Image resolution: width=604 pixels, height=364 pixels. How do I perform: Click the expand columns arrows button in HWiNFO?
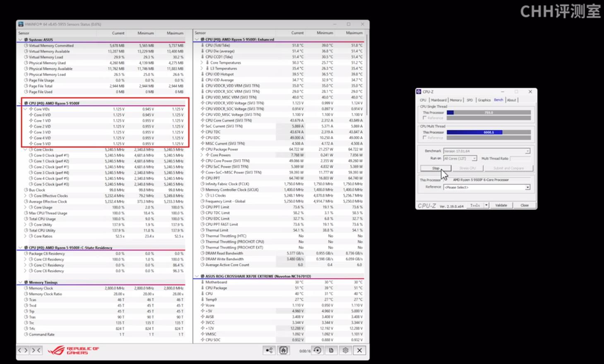[22, 350]
